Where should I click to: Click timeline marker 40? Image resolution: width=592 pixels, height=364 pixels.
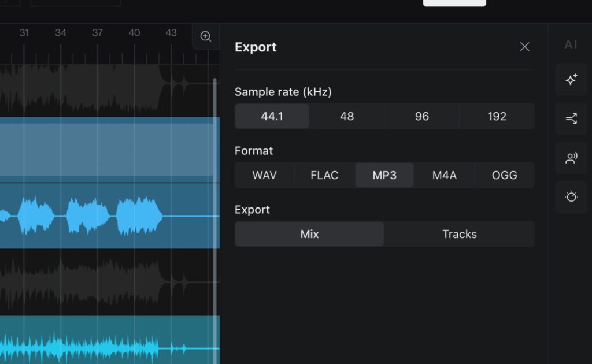click(134, 33)
